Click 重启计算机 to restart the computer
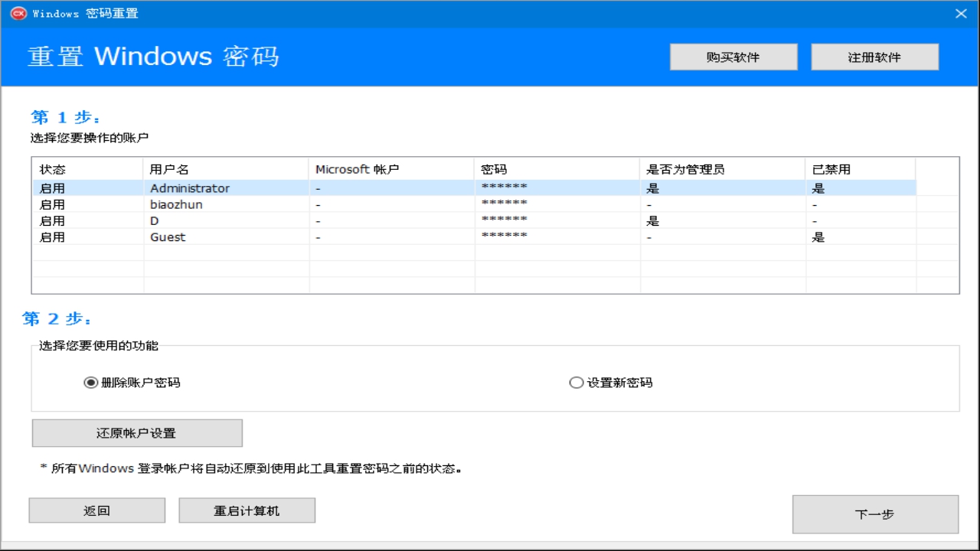Viewport: 980px width, 551px height. pos(247,510)
